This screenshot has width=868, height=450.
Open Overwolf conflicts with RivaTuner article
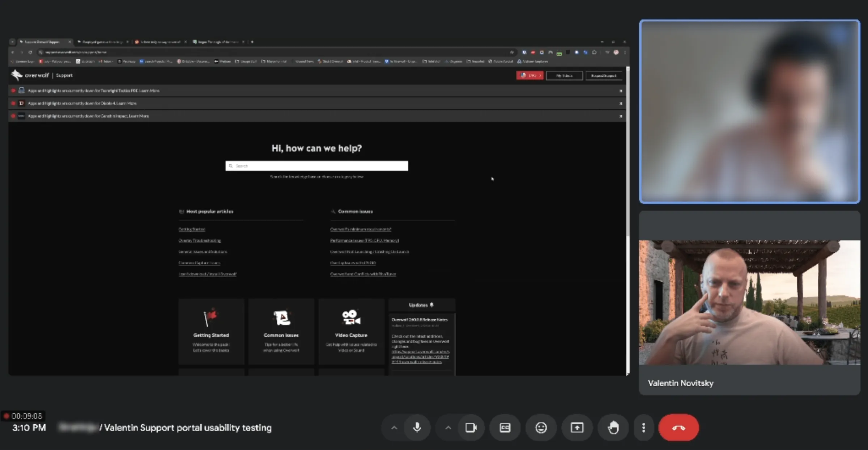click(x=363, y=274)
